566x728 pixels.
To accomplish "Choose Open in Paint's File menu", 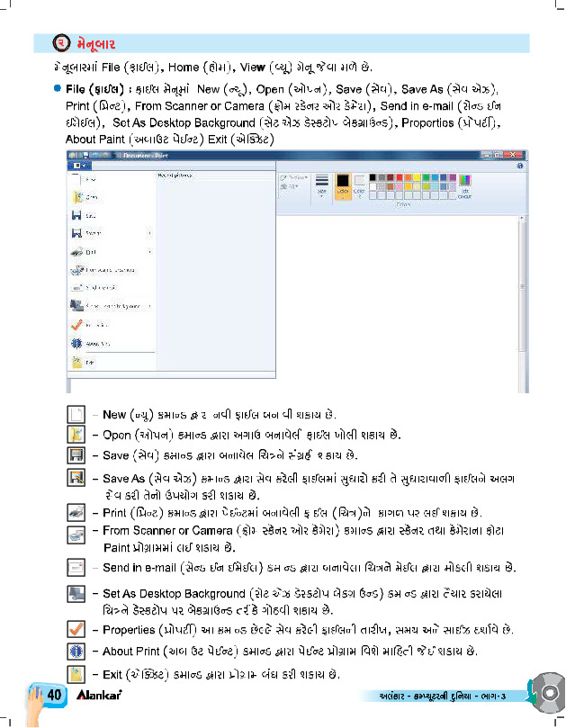I will click(x=90, y=197).
